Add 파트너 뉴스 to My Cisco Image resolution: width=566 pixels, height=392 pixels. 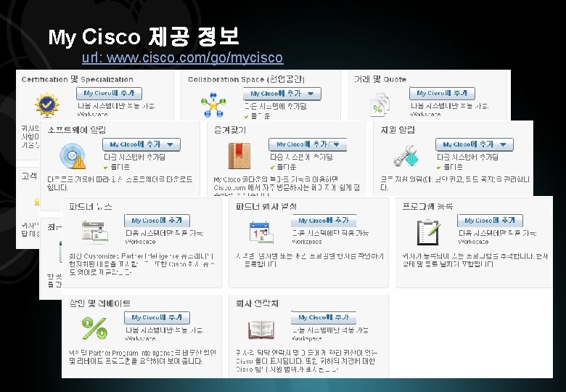[157, 220]
